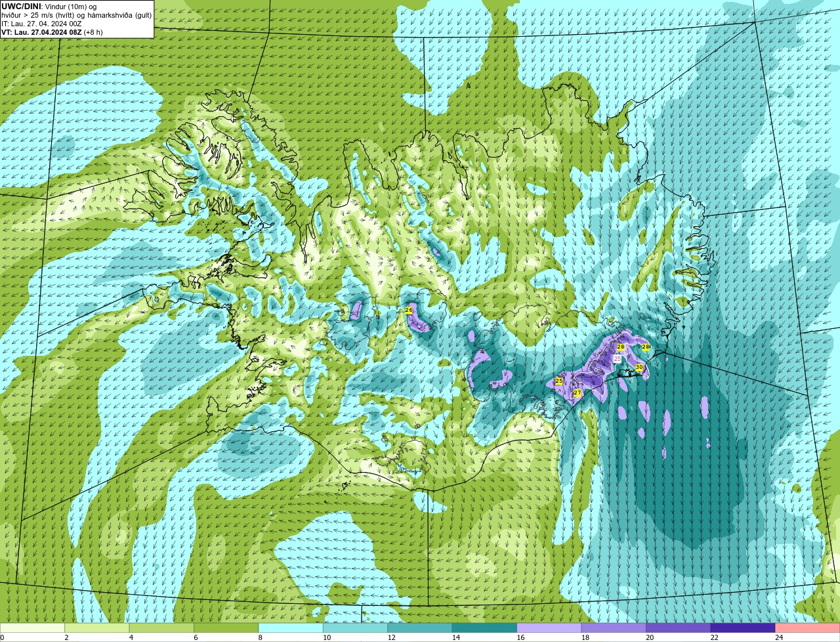Click the pink above-24 m/s legend swatch
840x642 pixels.
[x=807, y=628]
